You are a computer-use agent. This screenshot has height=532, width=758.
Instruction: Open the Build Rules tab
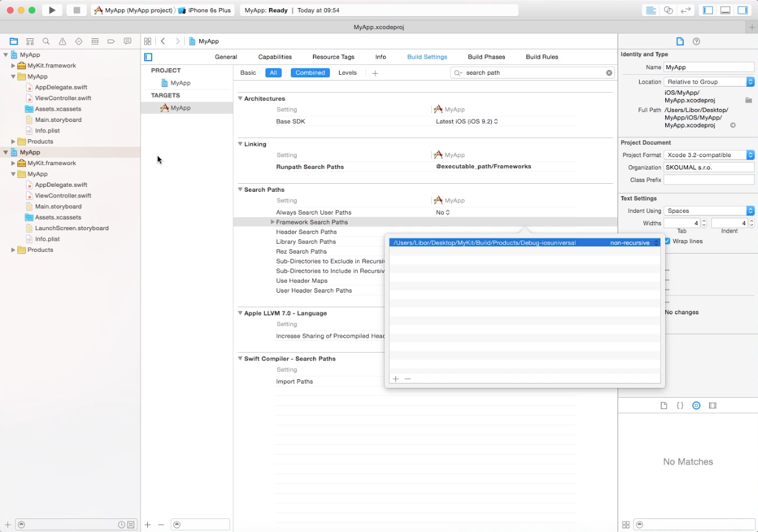click(x=542, y=57)
